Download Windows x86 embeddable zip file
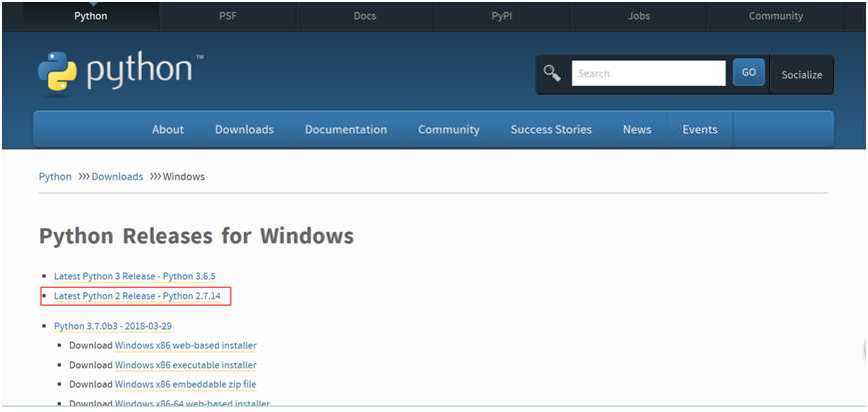This screenshot has width=868, height=412. 186,384
